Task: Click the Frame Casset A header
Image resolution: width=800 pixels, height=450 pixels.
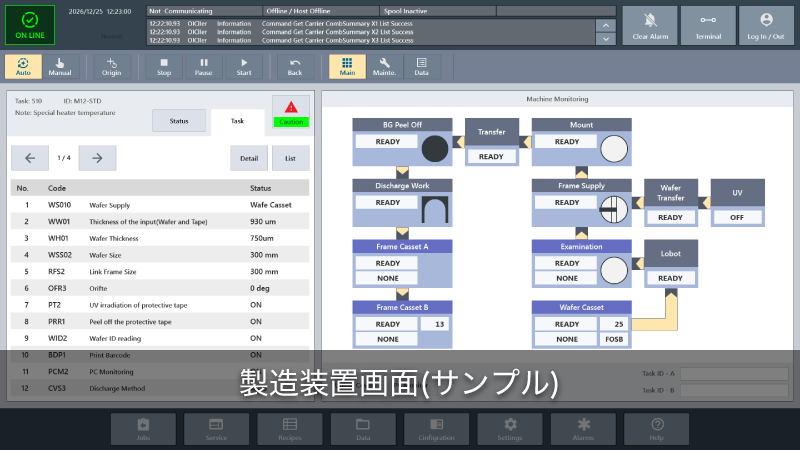Action: click(x=402, y=246)
